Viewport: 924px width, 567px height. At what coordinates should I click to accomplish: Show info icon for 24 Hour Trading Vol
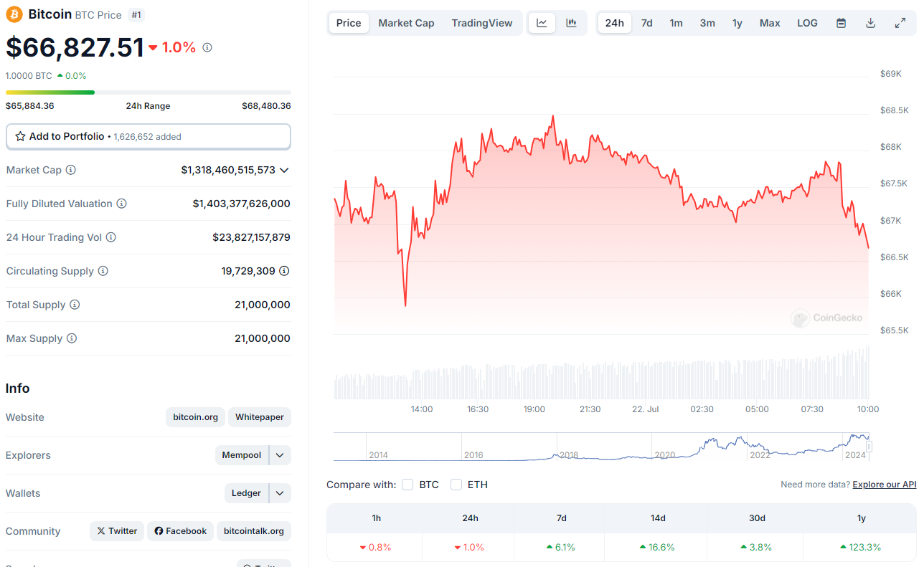point(111,237)
